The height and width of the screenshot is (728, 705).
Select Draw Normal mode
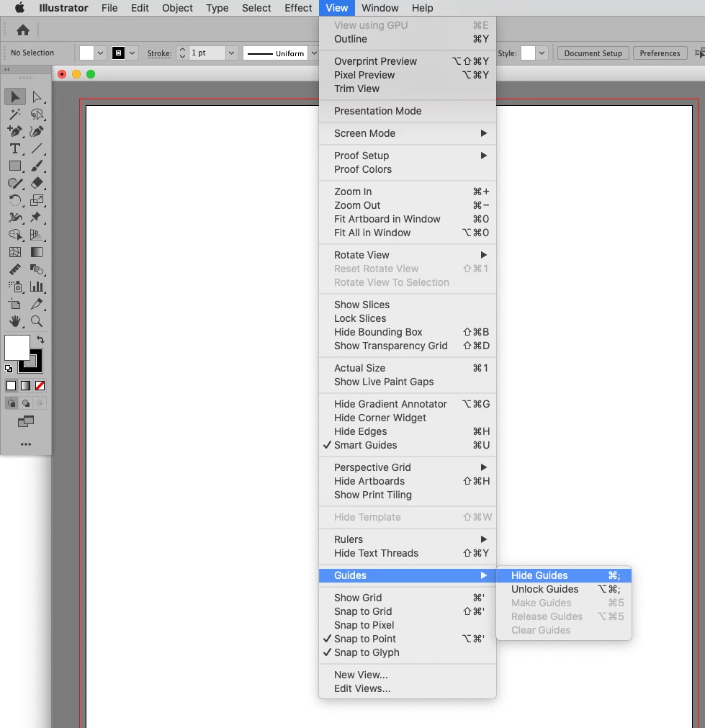11,403
